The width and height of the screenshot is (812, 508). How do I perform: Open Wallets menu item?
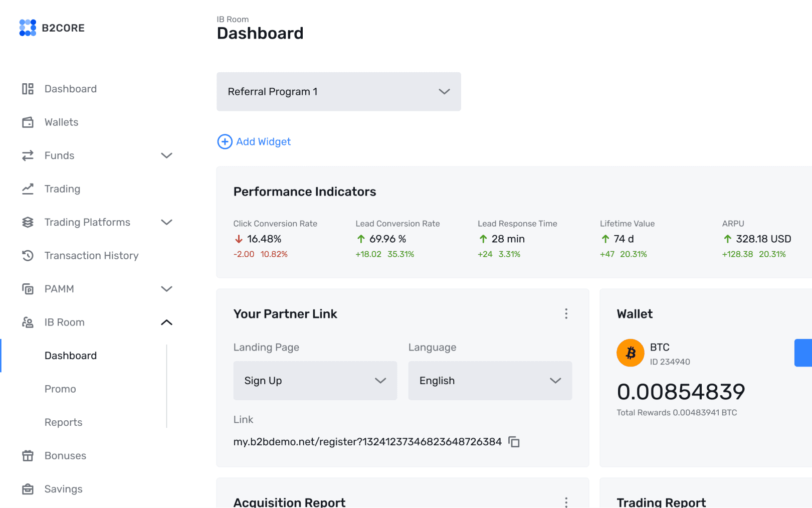pos(61,122)
